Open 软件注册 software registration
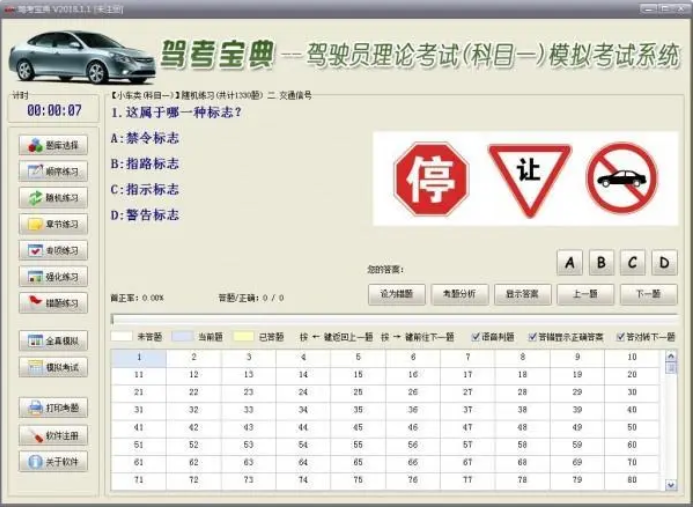The width and height of the screenshot is (694, 509). (x=53, y=436)
